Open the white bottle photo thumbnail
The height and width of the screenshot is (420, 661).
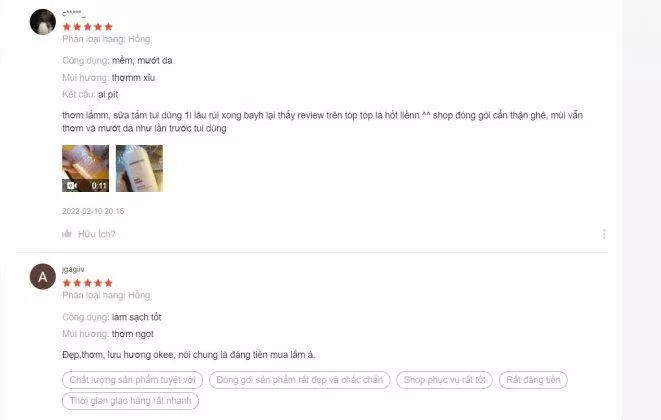click(x=139, y=168)
